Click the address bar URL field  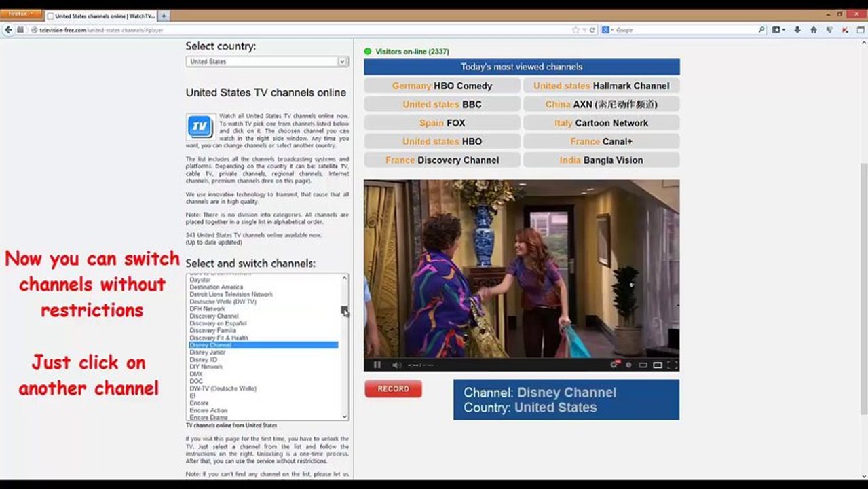pyautogui.click(x=299, y=30)
